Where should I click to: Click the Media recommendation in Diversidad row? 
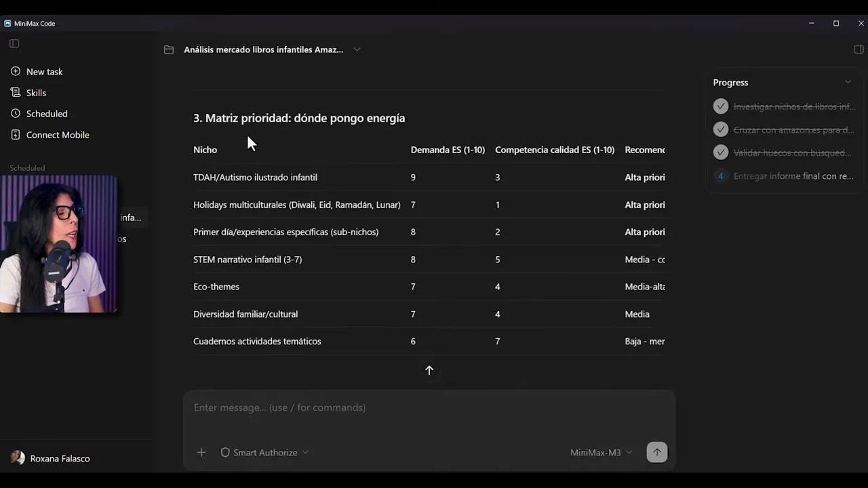click(x=637, y=314)
